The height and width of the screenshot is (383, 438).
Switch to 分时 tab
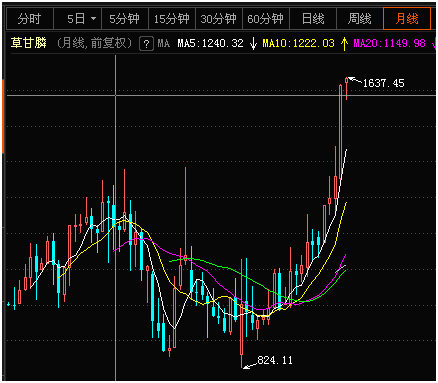29,19
